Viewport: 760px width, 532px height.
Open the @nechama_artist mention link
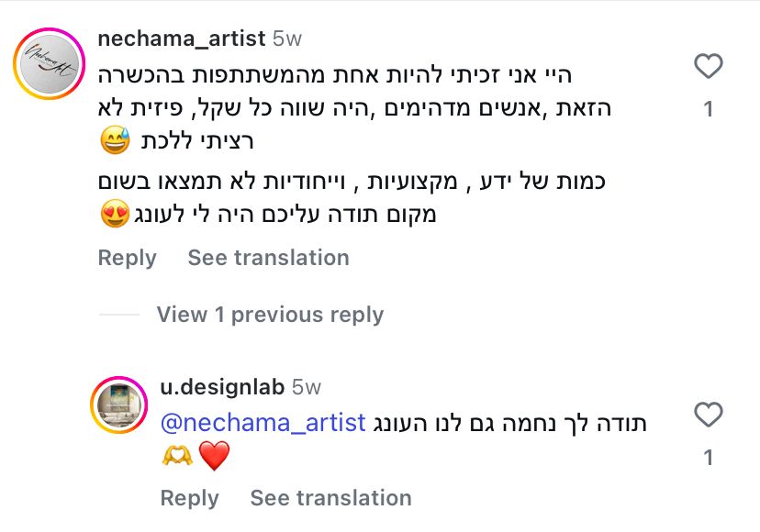263,423
